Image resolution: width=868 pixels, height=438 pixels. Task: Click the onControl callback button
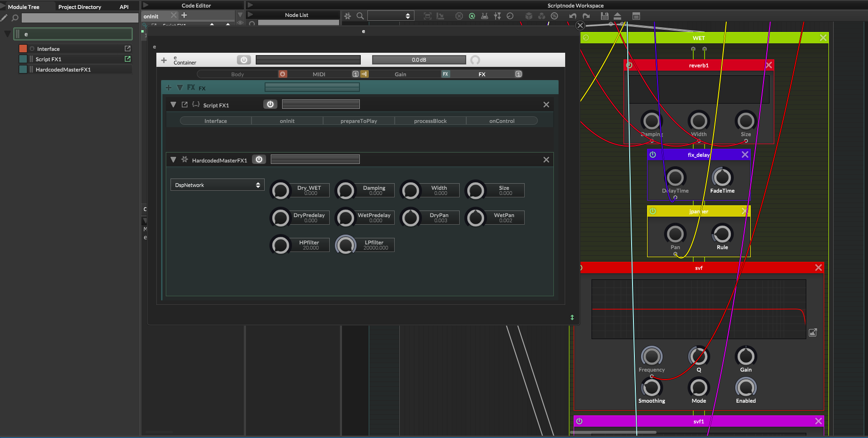coord(502,121)
